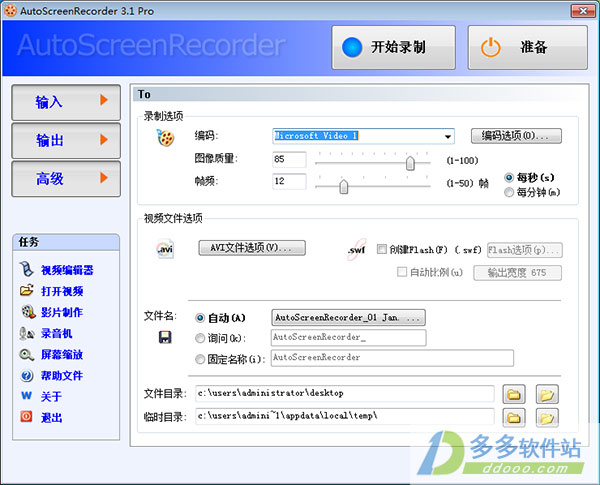The width and height of the screenshot is (600, 485).
Task: Click the movie maker reel icon
Action: click(28, 312)
